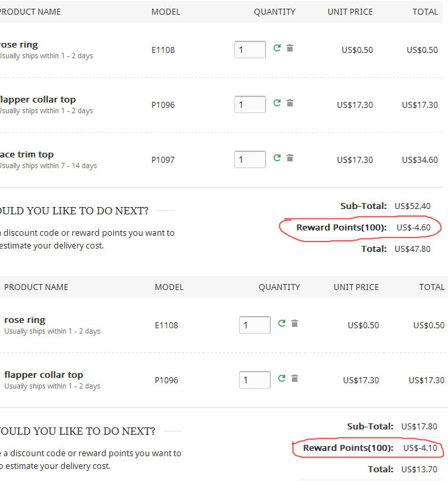Edit quantity field for lace trim top P1097
The image size is (448, 481).
[250, 159]
